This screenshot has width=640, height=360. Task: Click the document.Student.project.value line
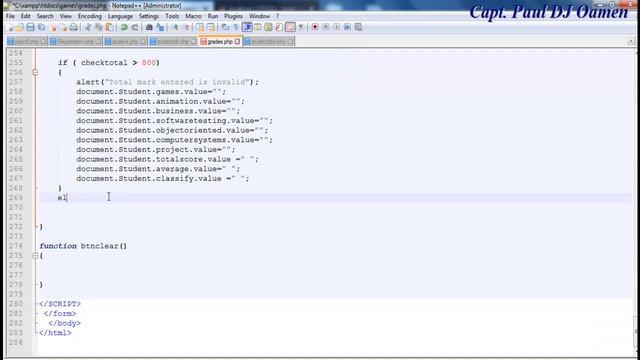pyautogui.click(x=156, y=150)
